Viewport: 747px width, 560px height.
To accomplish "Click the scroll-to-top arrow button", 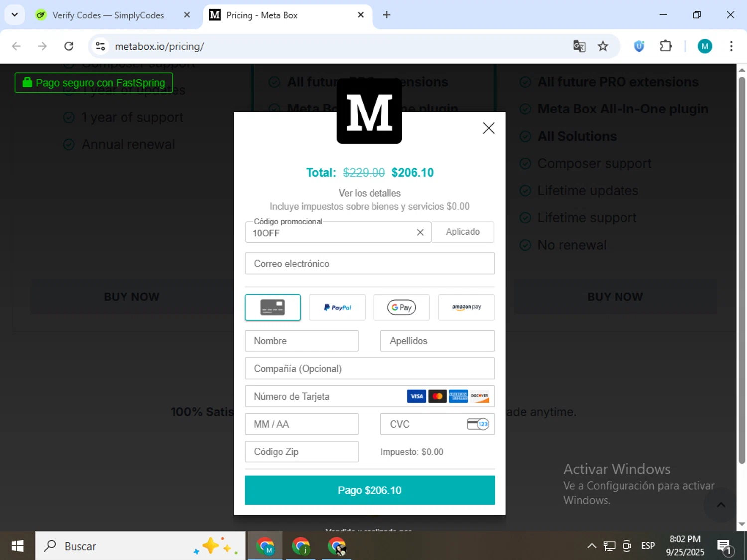I will pos(721,505).
